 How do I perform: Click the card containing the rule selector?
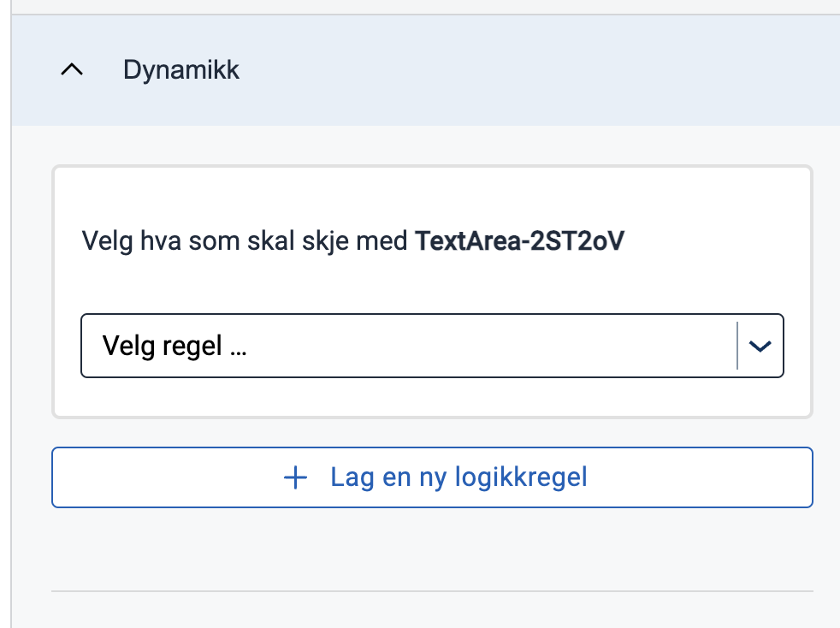[432, 291]
